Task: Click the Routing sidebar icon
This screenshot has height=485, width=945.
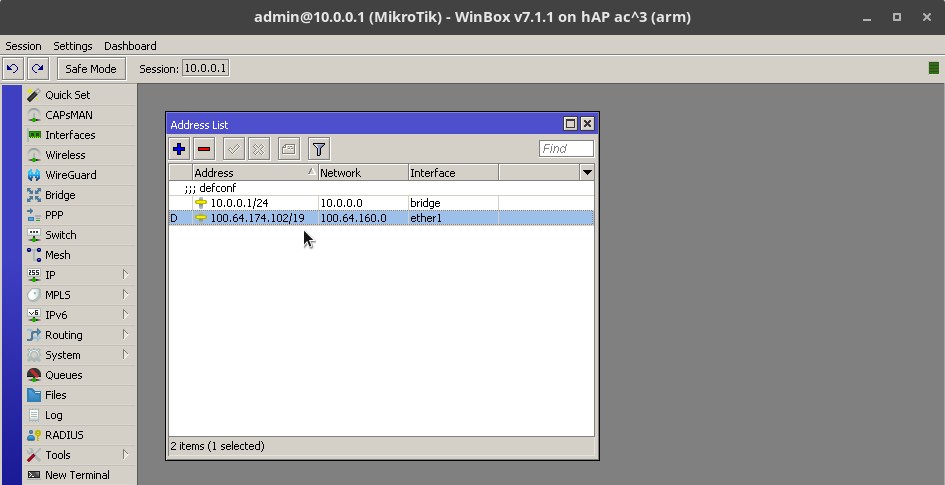Action: (34, 334)
